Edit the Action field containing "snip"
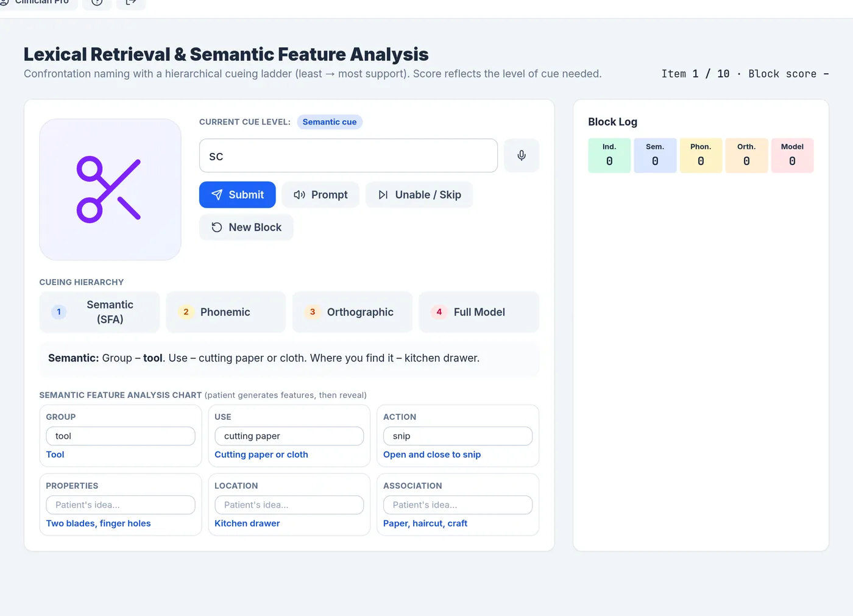 pyautogui.click(x=458, y=436)
